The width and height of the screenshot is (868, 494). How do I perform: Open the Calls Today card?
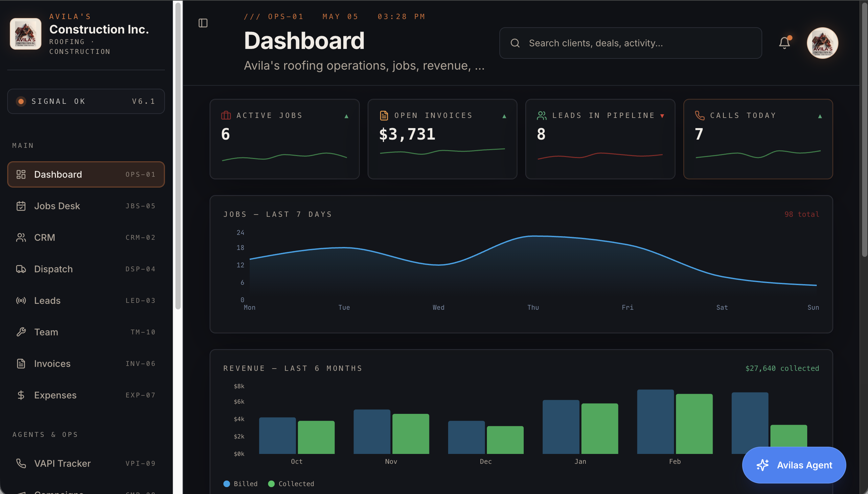coord(758,139)
